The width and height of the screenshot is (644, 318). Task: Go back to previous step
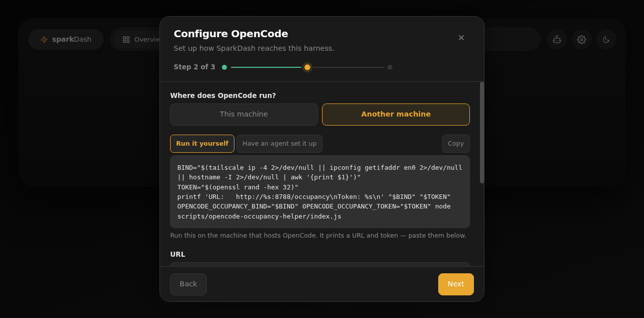(x=188, y=284)
